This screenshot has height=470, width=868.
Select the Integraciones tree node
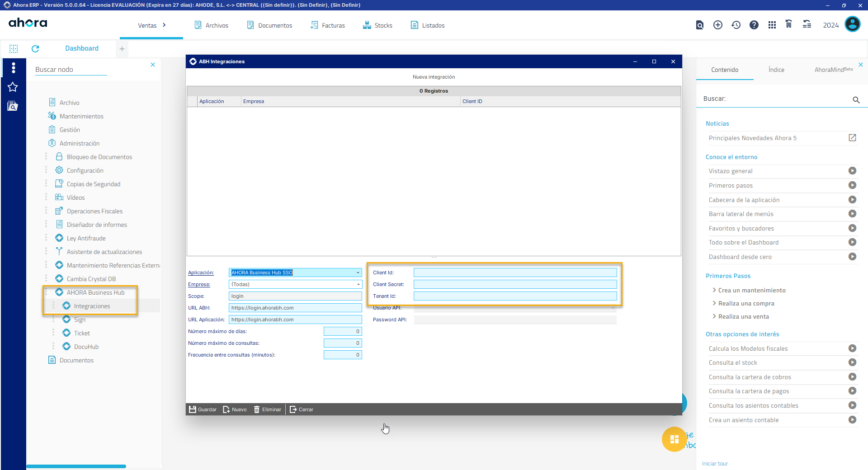click(x=92, y=306)
